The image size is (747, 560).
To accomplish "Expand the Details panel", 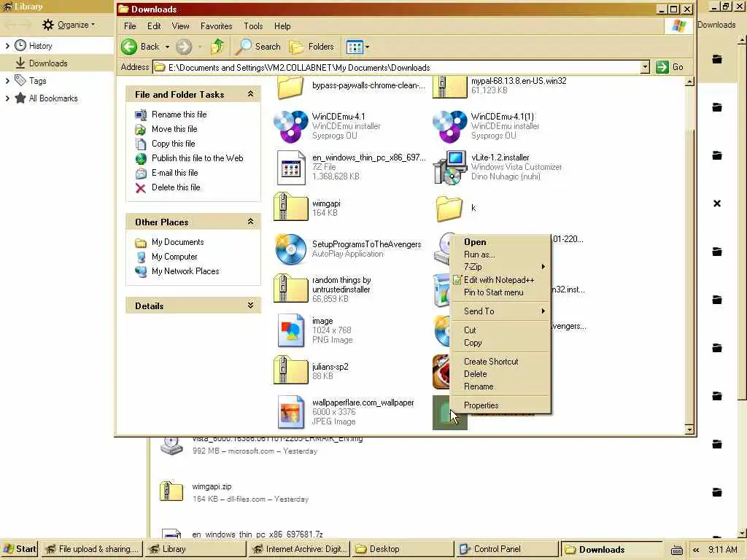I will (251, 306).
